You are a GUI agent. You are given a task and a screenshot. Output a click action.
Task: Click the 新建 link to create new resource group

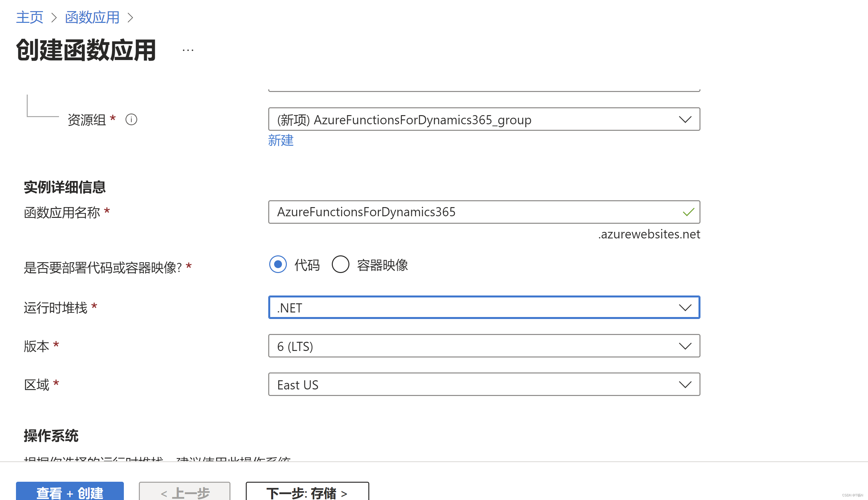pyautogui.click(x=281, y=140)
